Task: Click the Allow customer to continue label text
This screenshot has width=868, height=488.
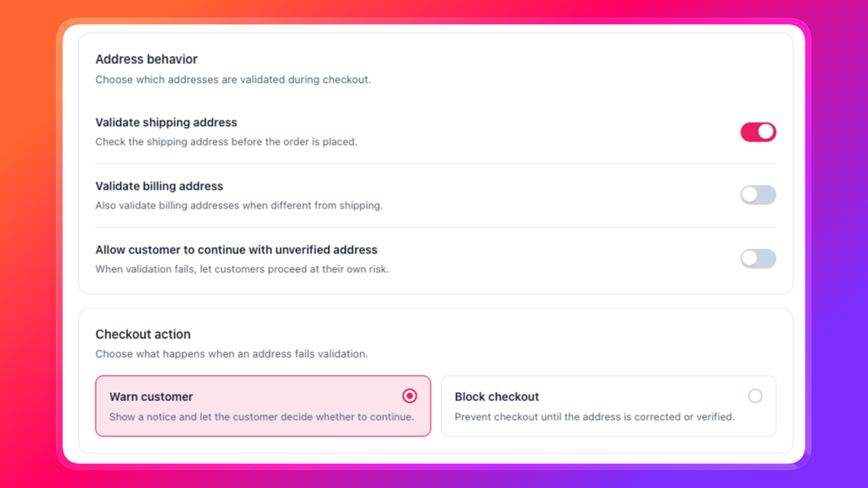Action: (236, 250)
